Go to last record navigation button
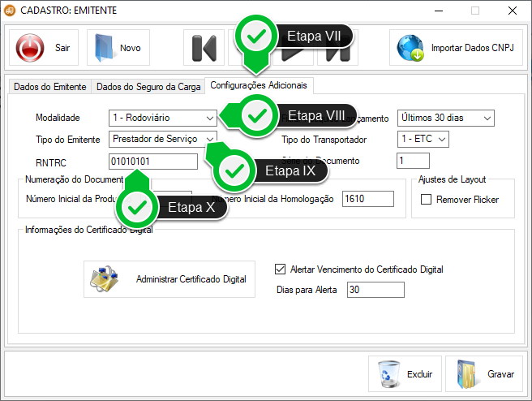Screen dimensions: 532x401 [x=337, y=48]
